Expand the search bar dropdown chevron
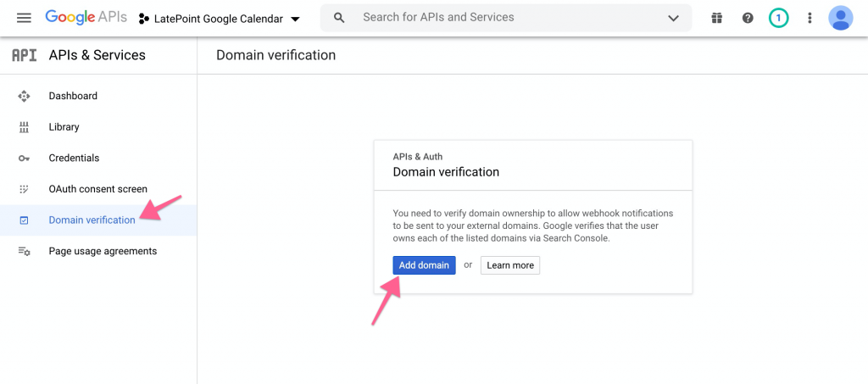The image size is (868, 384). (x=673, y=19)
